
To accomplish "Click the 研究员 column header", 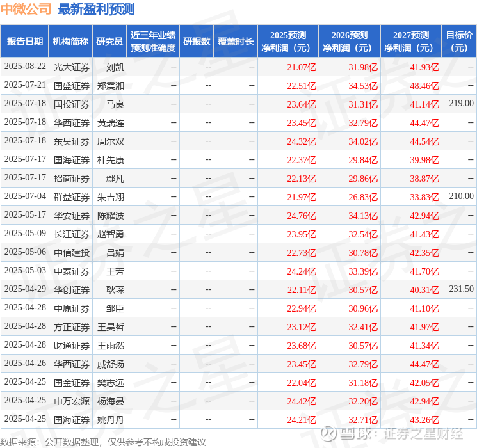I will click(x=109, y=42).
